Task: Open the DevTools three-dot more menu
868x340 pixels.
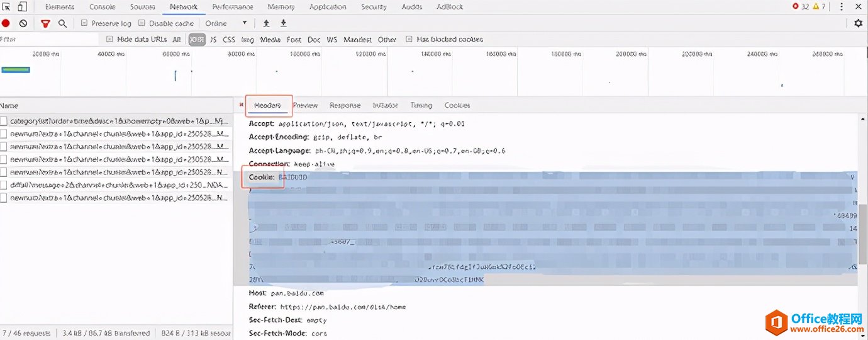Action: [842, 7]
